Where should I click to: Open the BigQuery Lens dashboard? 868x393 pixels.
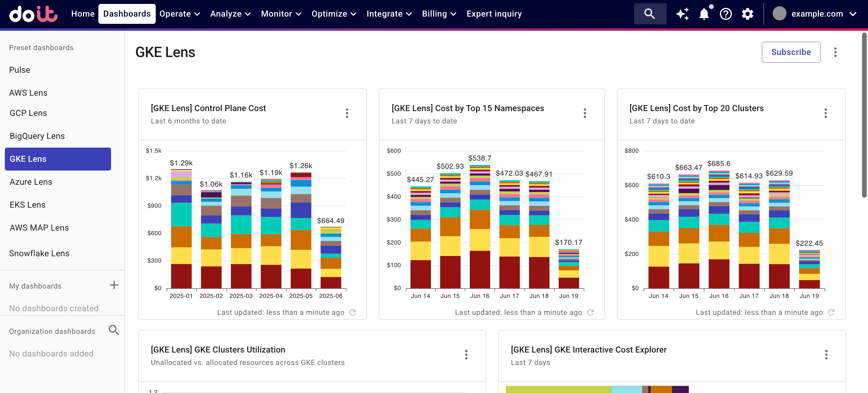[37, 136]
